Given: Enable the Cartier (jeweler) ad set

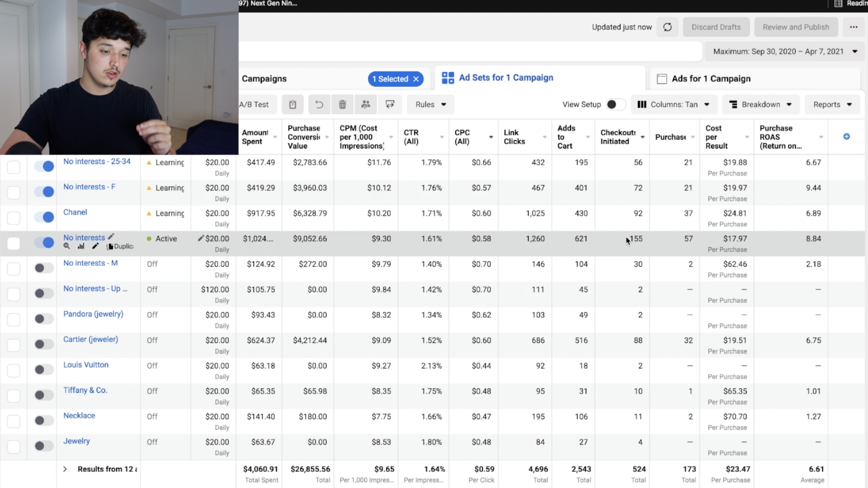Looking at the screenshot, I should click(x=44, y=344).
